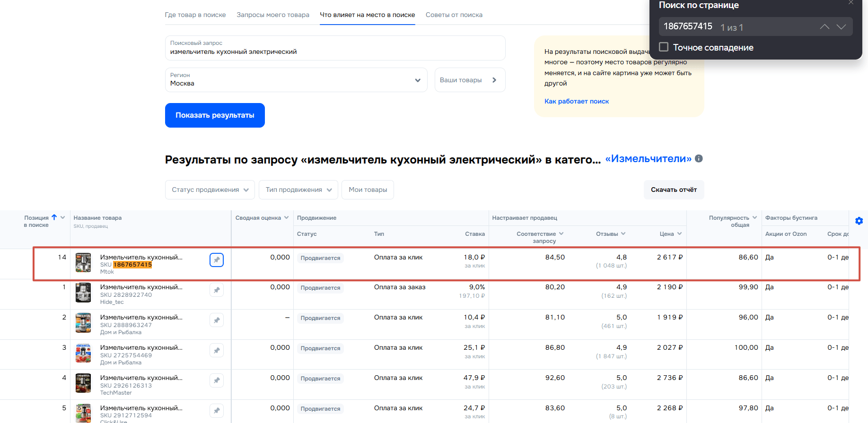This screenshot has width=868, height=423.
Task: Switch to Где товар в поиске tab
Action: click(x=195, y=15)
